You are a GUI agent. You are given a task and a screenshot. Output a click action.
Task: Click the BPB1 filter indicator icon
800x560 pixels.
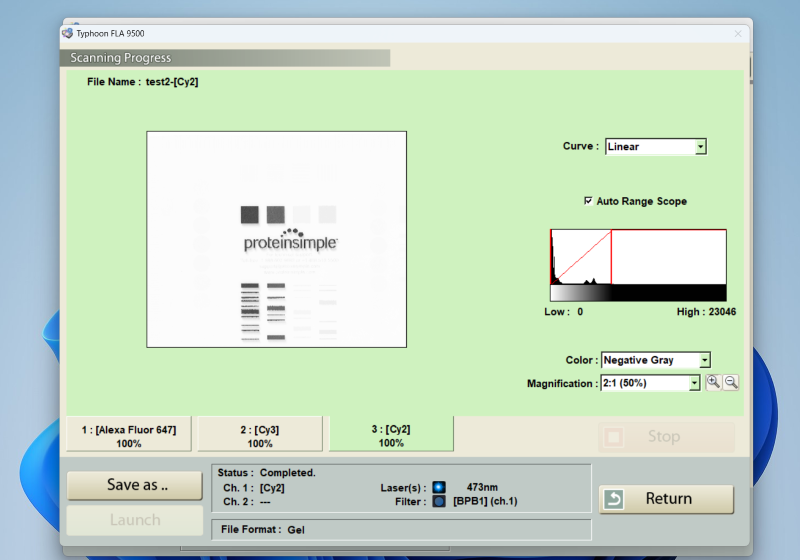coord(438,501)
